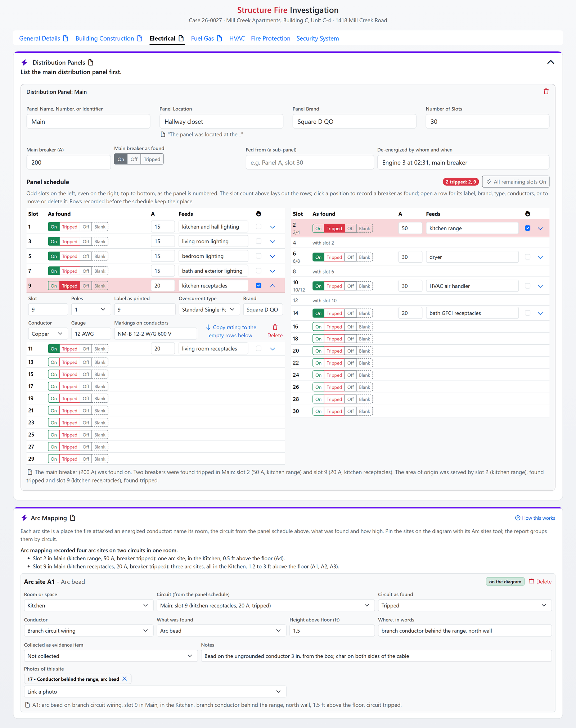The width and height of the screenshot is (576, 728).
Task: Click the note icon next to Distribution Panels heading
Action: click(91, 63)
